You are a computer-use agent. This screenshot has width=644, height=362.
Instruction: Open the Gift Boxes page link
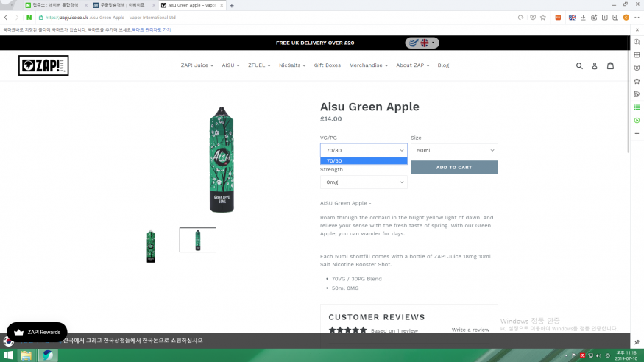tap(327, 65)
